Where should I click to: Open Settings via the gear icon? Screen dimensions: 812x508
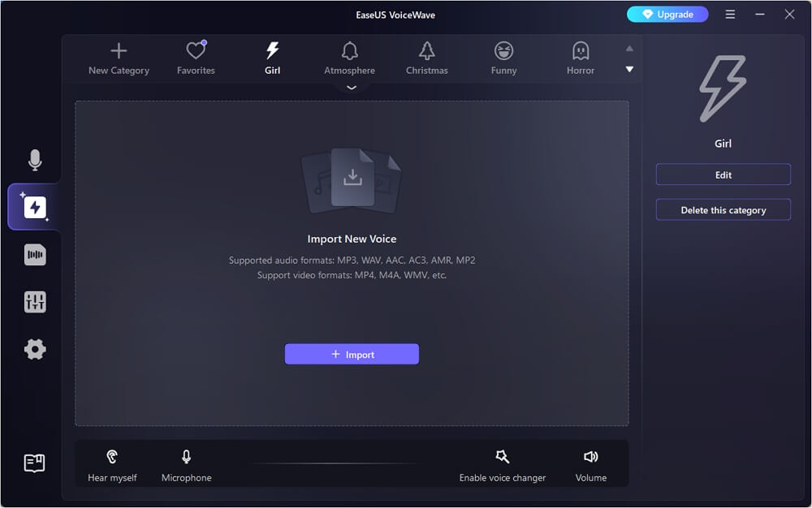[34, 349]
